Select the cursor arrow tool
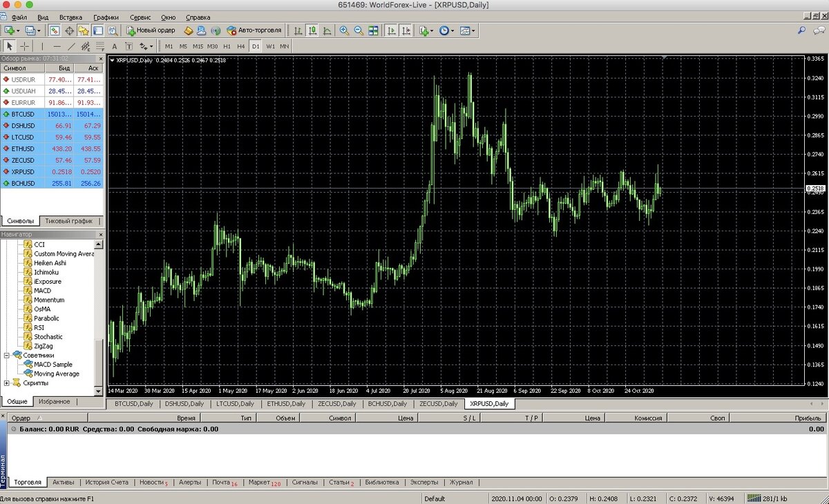This screenshot has height=504, width=829. [x=10, y=46]
